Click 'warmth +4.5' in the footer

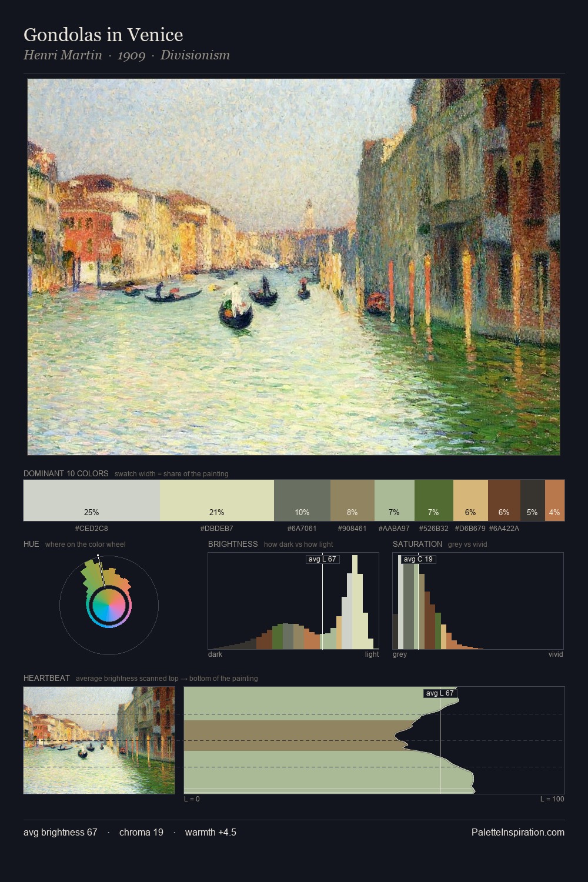tap(211, 832)
